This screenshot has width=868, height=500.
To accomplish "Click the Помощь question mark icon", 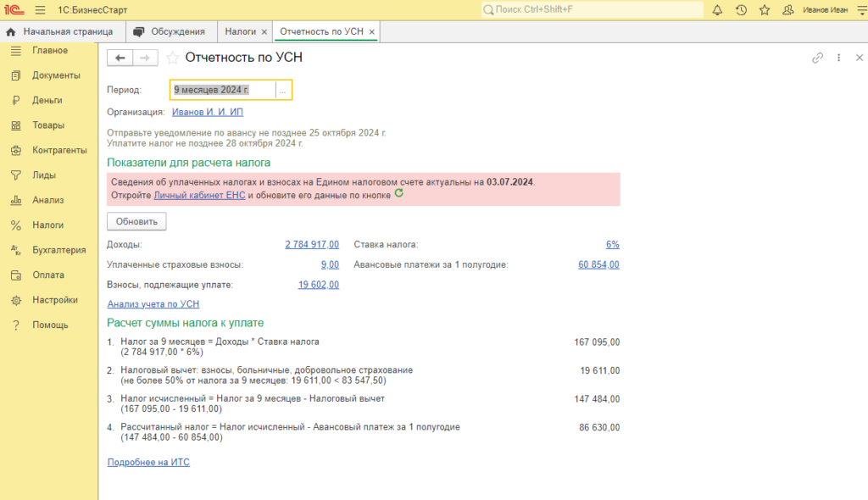I will pos(16,325).
